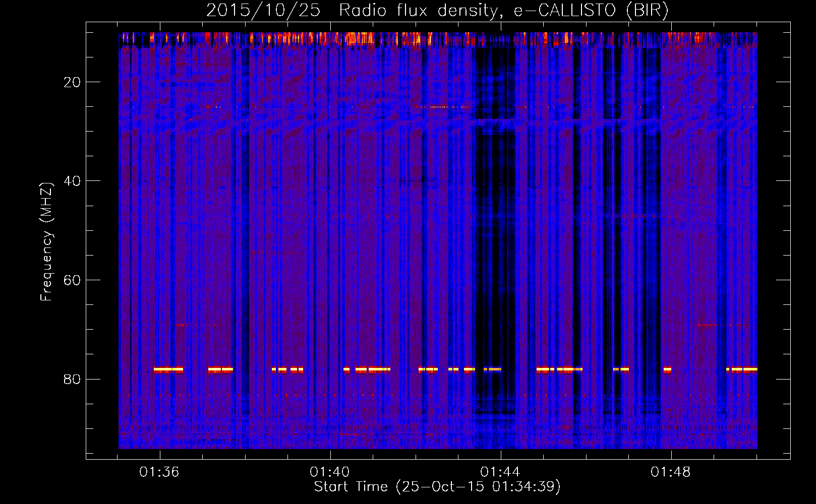Click the '01:40' time tick label
816x504 pixels.
pyautogui.click(x=330, y=472)
